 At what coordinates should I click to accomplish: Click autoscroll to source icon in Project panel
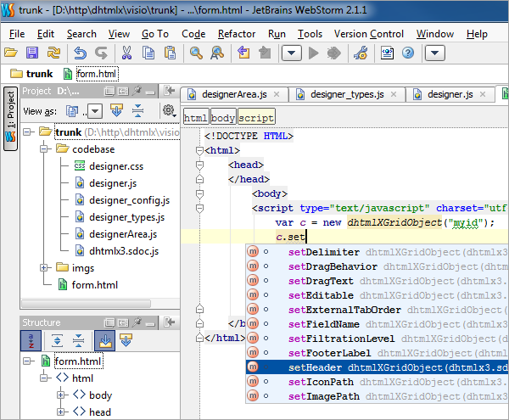[x=116, y=110]
